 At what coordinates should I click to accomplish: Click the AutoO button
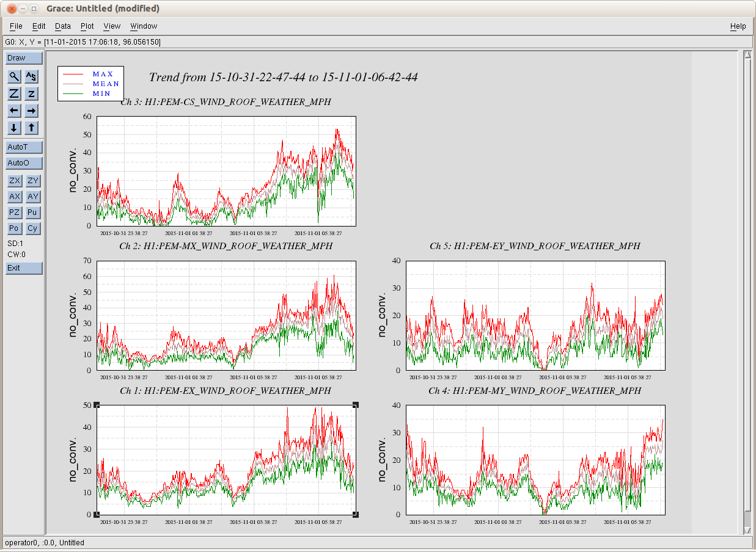click(x=24, y=163)
